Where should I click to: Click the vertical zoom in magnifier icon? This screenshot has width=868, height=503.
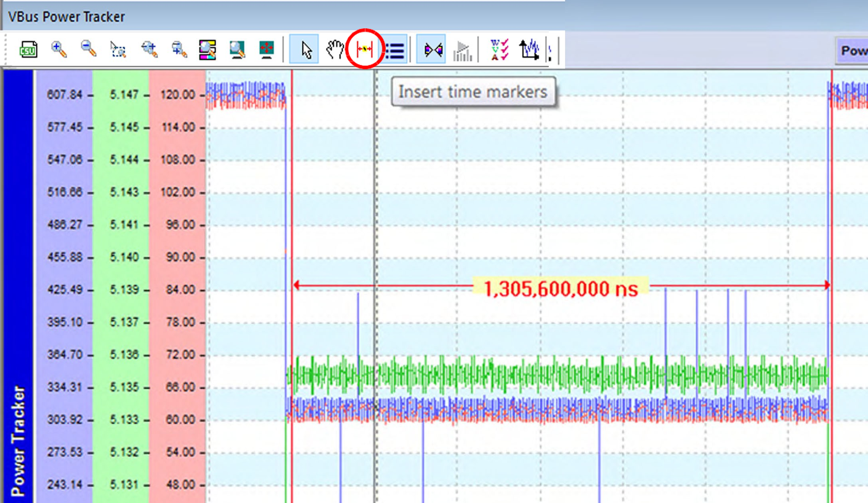pyautogui.click(x=178, y=50)
